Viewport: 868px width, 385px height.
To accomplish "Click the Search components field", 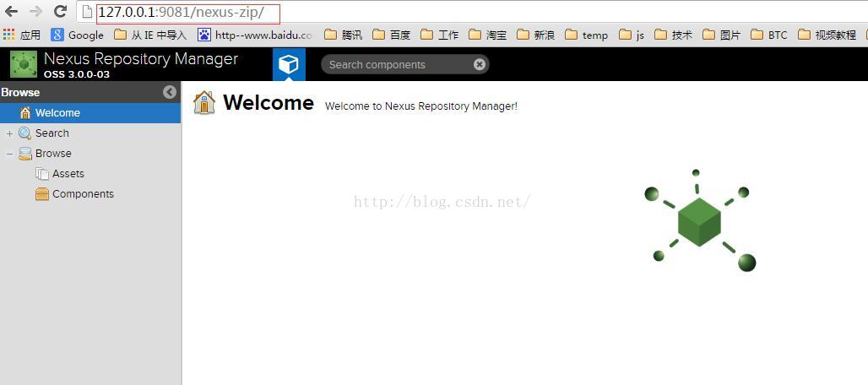I will [x=404, y=65].
